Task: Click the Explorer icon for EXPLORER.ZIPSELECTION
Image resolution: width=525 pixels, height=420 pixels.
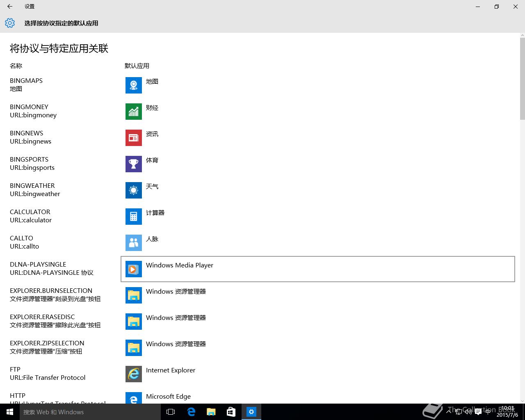Action: (134, 348)
